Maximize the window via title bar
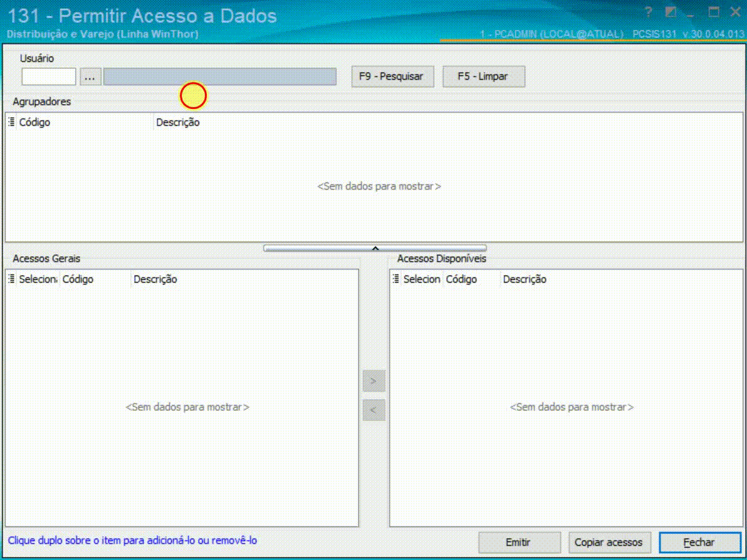This screenshot has width=747, height=560. click(x=714, y=13)
